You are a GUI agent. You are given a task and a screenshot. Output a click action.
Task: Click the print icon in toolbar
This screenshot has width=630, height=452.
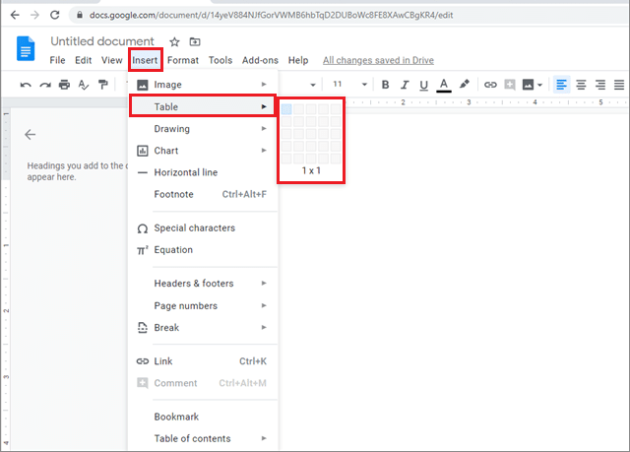pyautogui.click(x=64, y=85)
